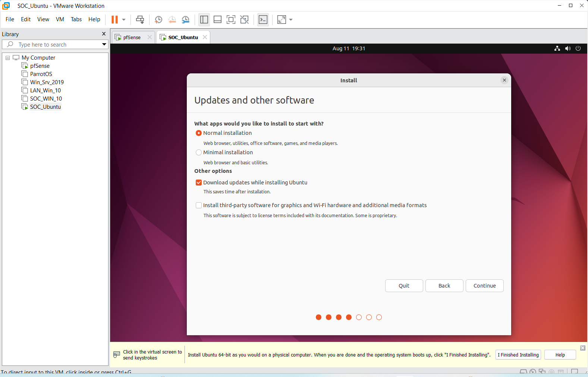Image resolution: width=588 pixels, height=377 pixels.
Task: Open the File menu
Action: click(10, 19)
